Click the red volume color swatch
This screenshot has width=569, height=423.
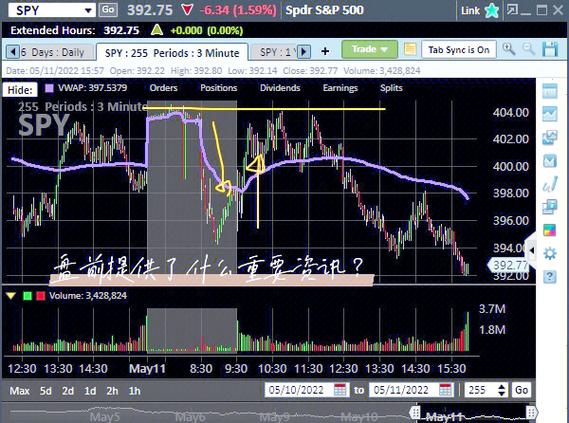[x=41, y=296]
